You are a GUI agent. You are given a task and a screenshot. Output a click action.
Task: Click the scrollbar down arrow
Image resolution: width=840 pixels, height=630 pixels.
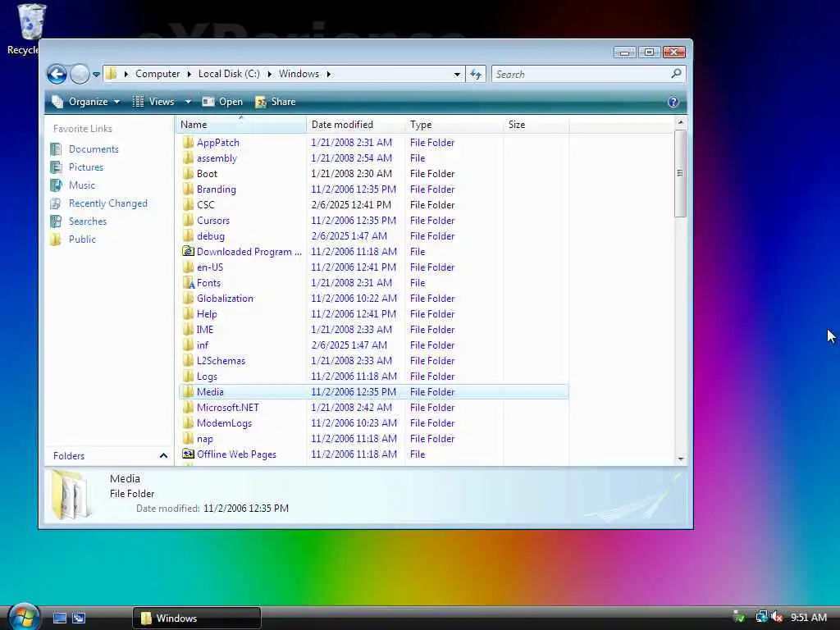tap(680, 459)
